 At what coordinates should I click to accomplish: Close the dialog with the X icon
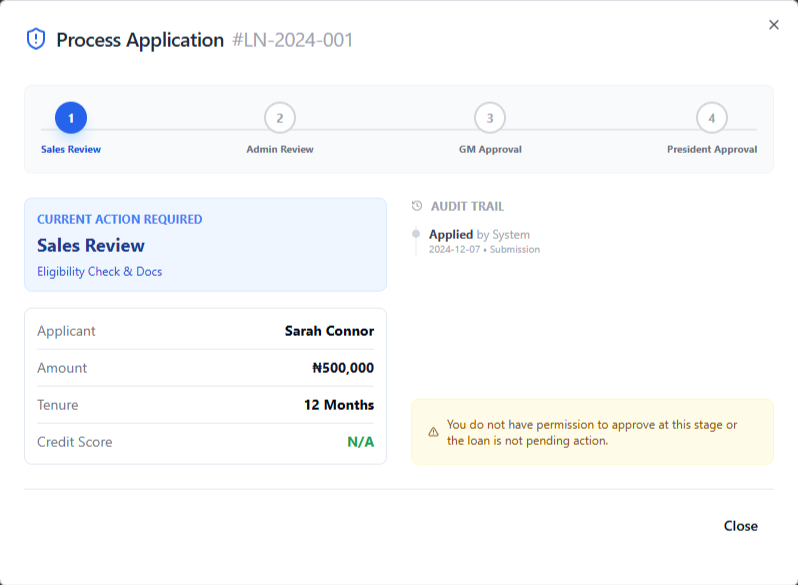point(773,25)
